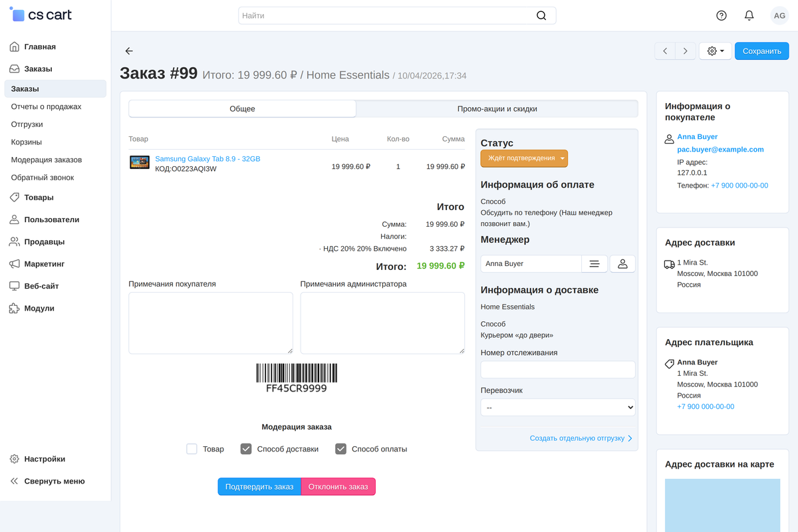Open the pac.buyer@example.com email link
The width and height of the screenshot is (798, 532).
point(720,150)
